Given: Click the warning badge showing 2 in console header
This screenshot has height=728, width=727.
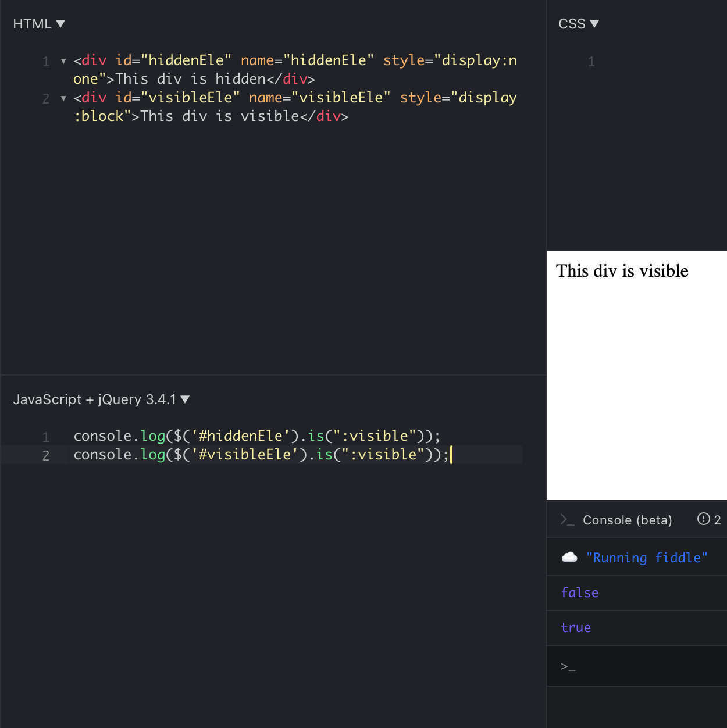Looking at the screenshot, I should (x=708, y=519).
